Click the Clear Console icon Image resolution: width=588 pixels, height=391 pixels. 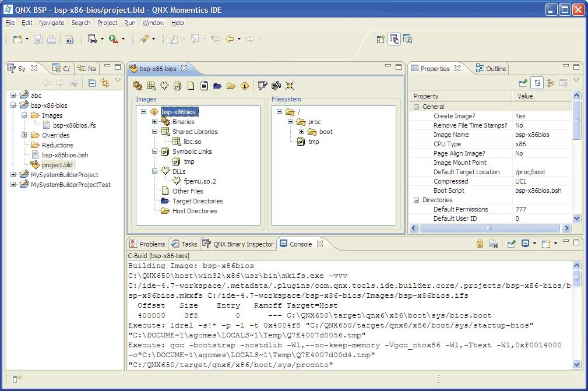click(493, 244)
